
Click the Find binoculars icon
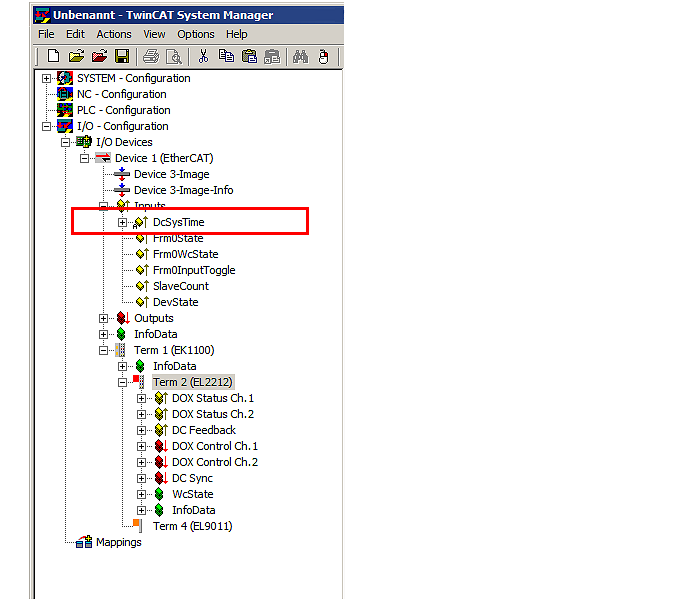point(300,56)
